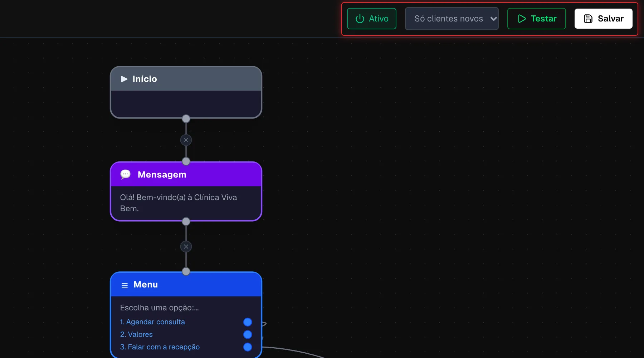
Task: Select option 3. Falar com a recepção
Action: (x=160, y=347)
